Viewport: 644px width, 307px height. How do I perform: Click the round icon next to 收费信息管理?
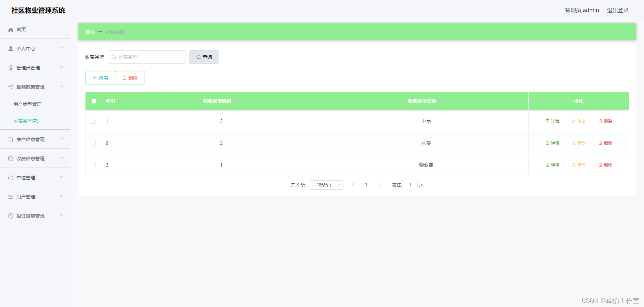coord(11,159)
